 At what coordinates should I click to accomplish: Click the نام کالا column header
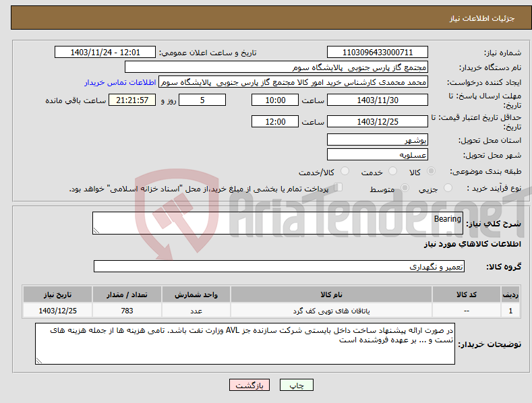pos(331,294)
